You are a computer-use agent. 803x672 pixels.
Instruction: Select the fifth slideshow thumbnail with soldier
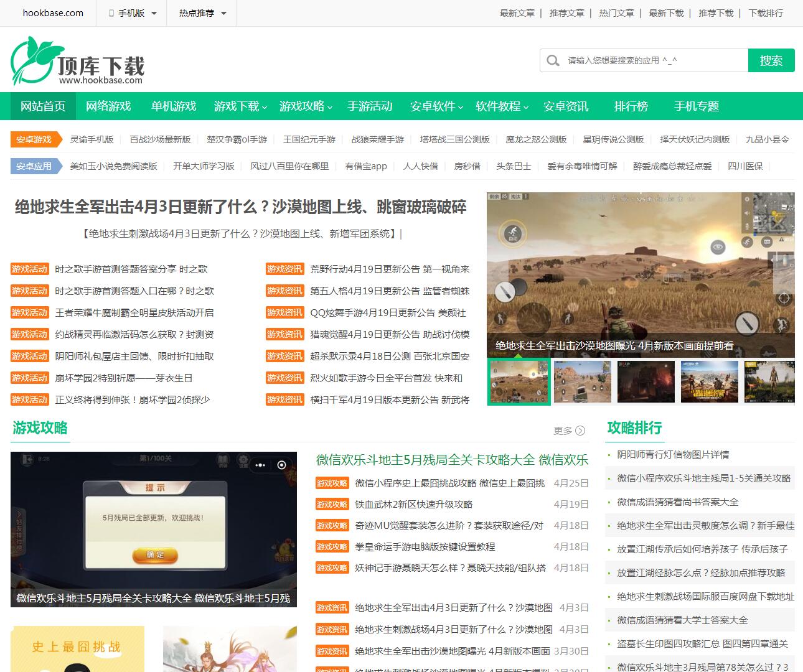point(770,382)
